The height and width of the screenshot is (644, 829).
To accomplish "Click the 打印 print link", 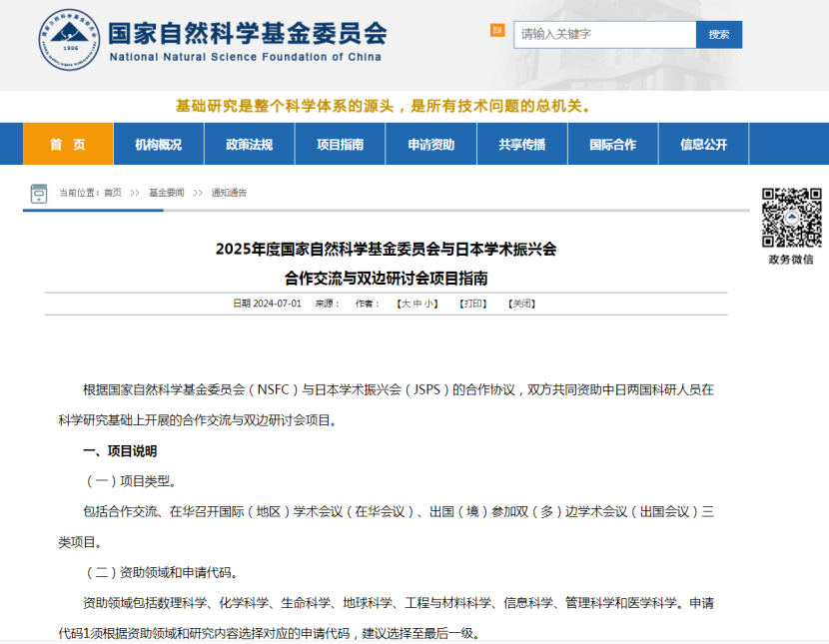I will (x=472, y=304).
